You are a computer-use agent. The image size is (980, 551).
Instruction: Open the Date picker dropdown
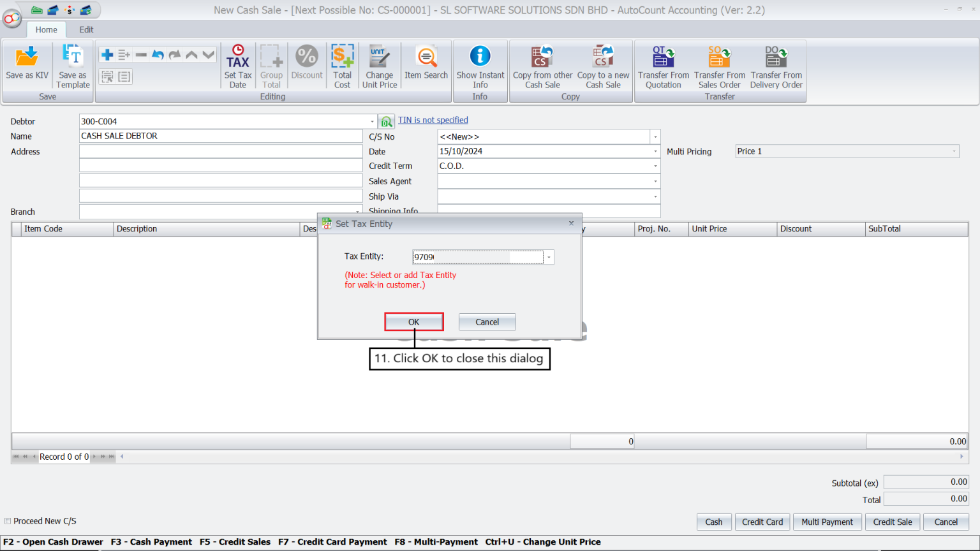click(655, 151)
